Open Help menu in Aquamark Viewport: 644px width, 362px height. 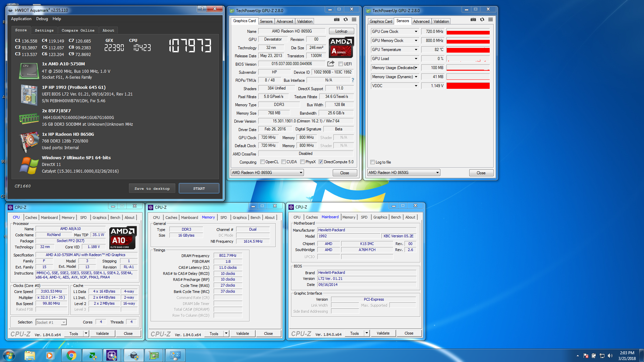tap(57, 19)
